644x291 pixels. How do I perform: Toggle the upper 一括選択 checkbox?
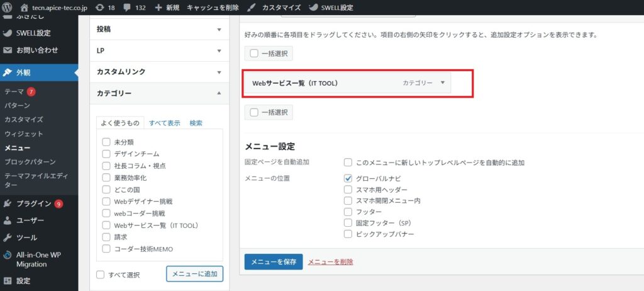(254, 54)
